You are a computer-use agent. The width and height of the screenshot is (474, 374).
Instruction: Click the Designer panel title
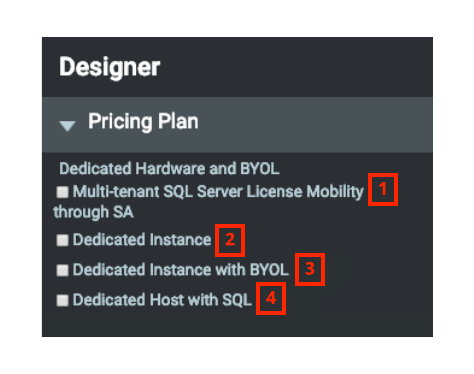[x=110, y=68]
